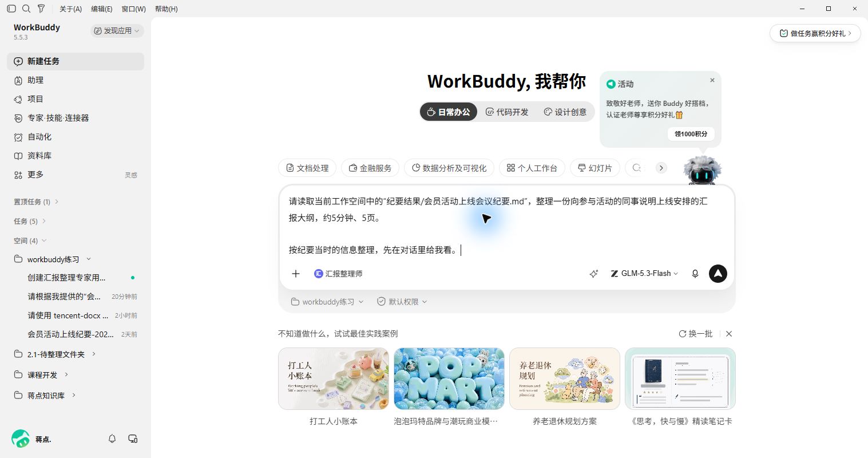
Task: Open the search magnifier icon
Action: click(26, 9)
